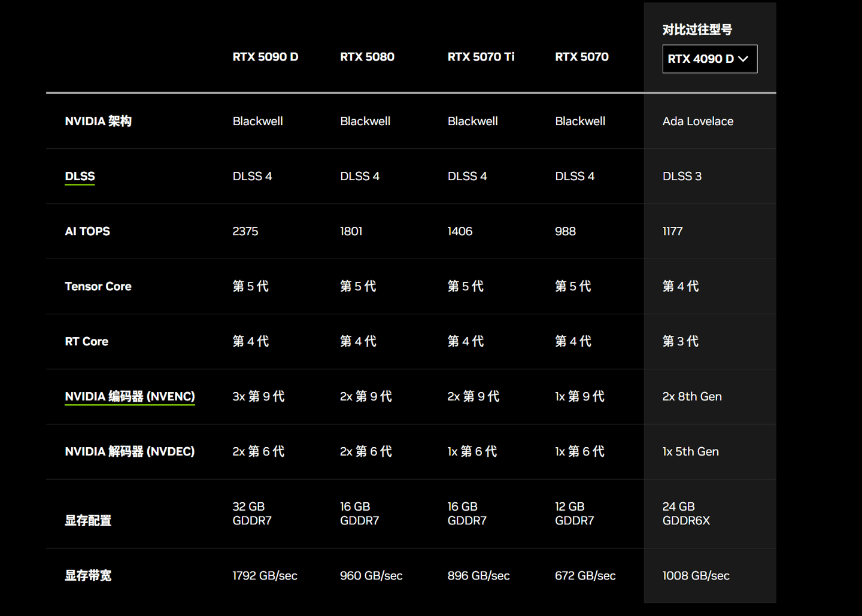Click 1x 第 6 代 under RTX 5070 Ti

coord(472,451)
